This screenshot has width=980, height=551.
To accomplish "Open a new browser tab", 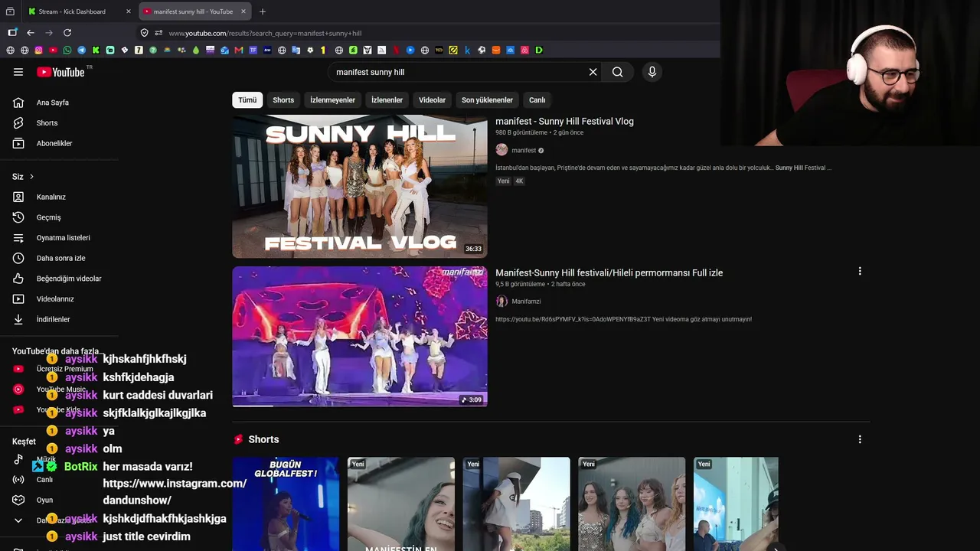I will click(x=263, y=11).
